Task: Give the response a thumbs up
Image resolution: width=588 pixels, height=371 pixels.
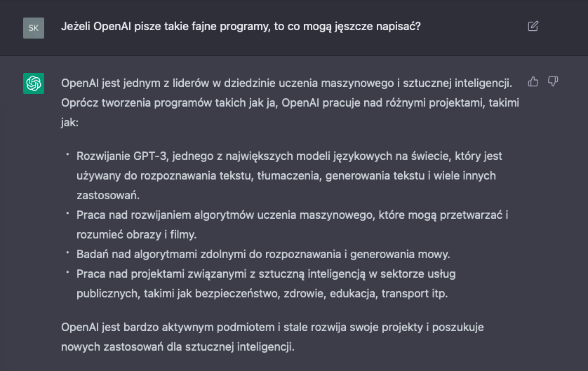Action: (533, 82)
